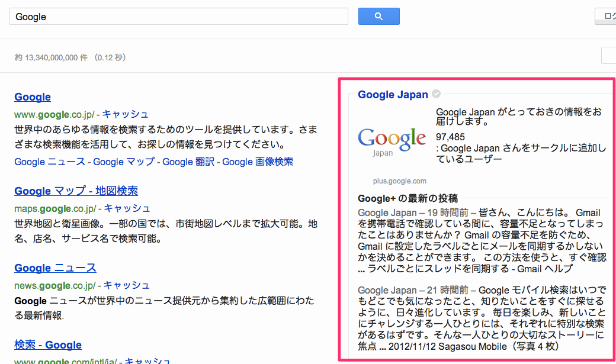The image size is (616, 364).
Task: Open the Google 画像検索 sitelink
Action: tap(258, 162)
